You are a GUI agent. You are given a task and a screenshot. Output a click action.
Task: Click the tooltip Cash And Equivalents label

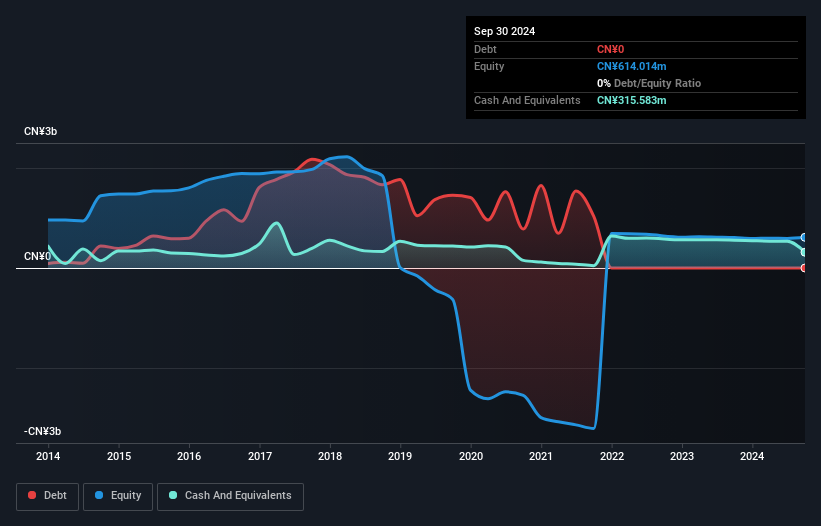527,100
